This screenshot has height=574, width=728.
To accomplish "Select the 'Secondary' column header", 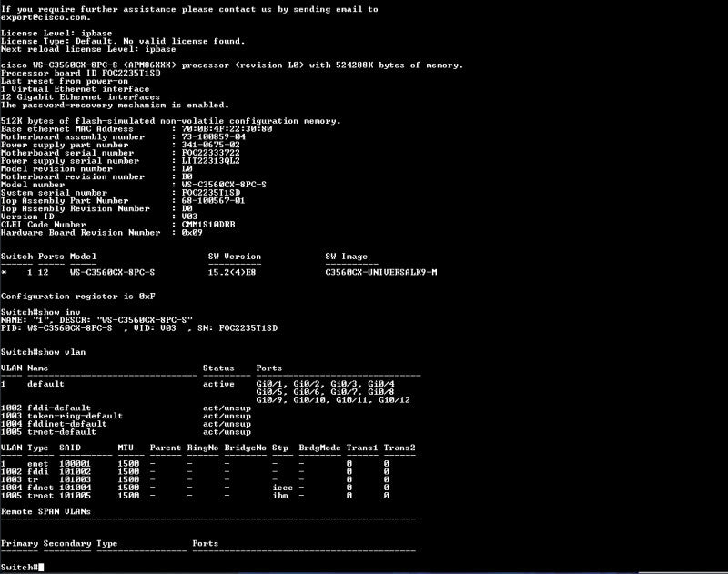I will 66,543.
